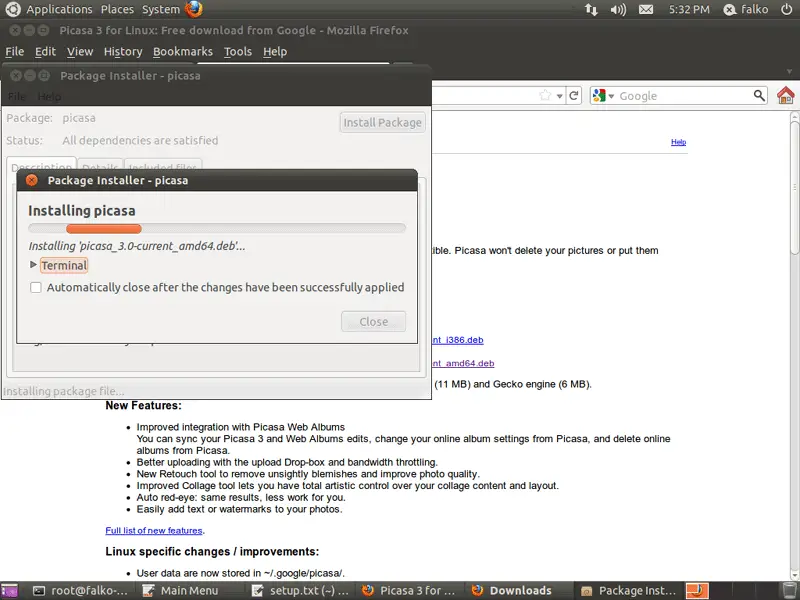The width and height of the screenshot is (800, 600).
Task: Open the Places menu
Action: 117,9
